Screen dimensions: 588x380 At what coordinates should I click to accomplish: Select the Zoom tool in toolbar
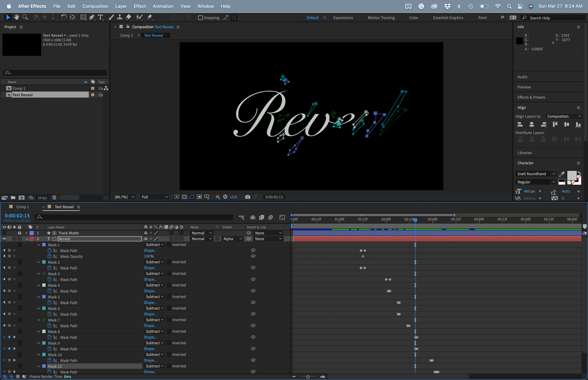click(25, 17)
